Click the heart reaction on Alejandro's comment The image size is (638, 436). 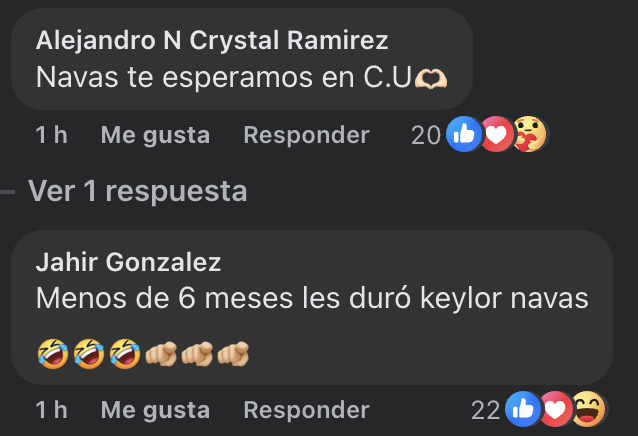tap(496, 134)
